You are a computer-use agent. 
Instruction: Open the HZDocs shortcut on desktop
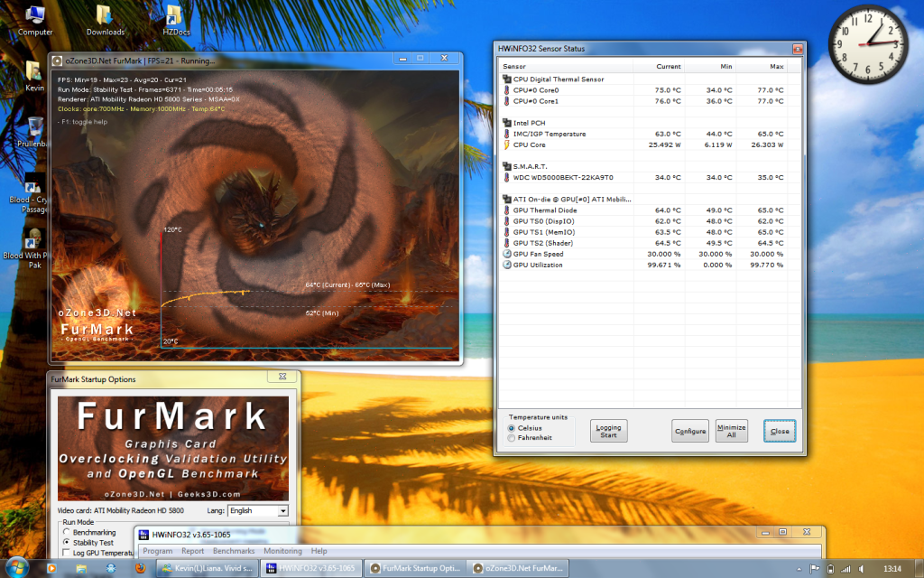point(176,20)
